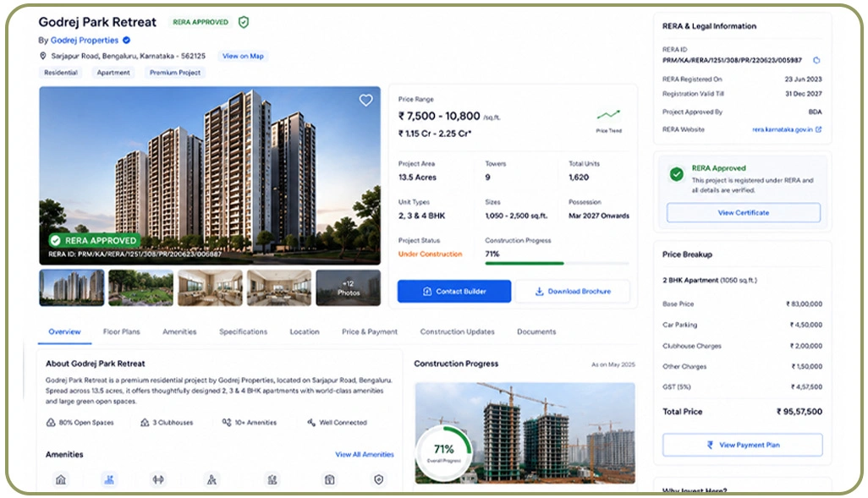Switch to the Documents tab
Screen dimensions: 868x498
[x=536, y=331]
